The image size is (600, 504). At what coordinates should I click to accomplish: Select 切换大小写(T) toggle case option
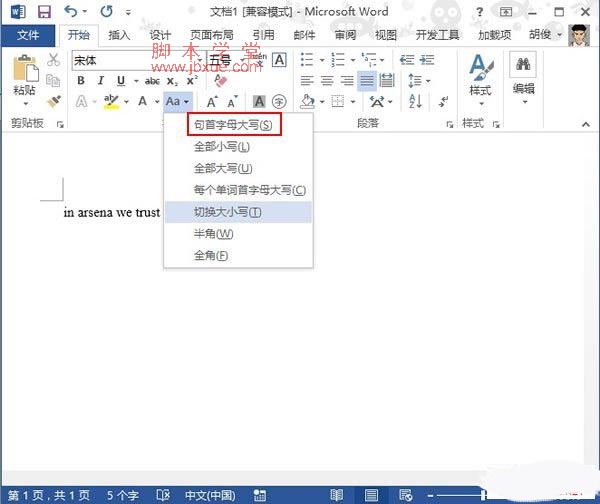[238, 212]
